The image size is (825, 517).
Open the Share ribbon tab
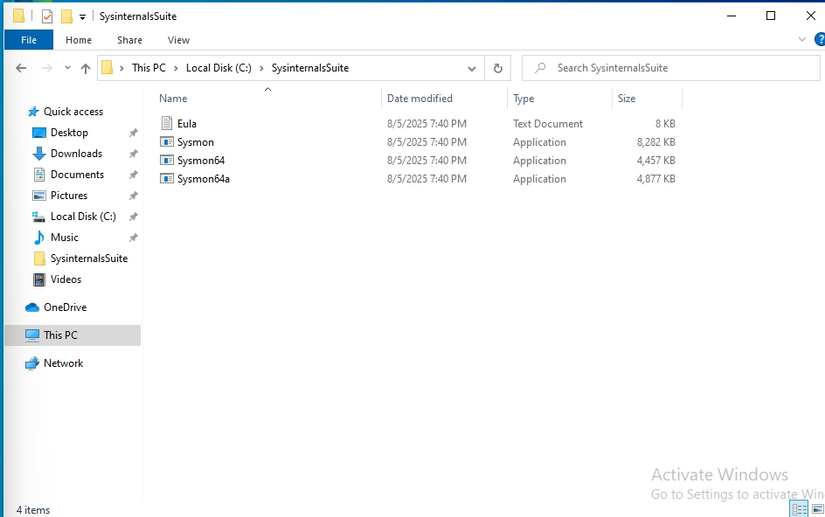coord(129,40)
